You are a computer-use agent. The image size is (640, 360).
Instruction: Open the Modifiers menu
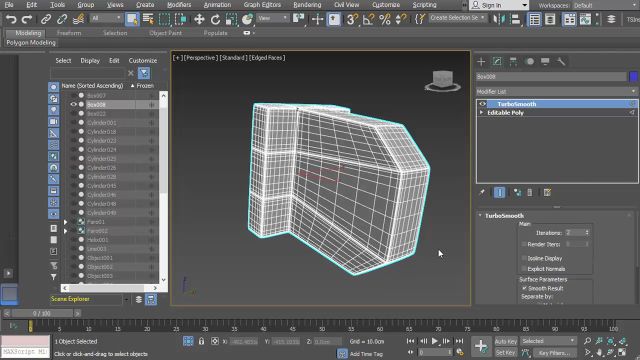(x=179, y=5)
